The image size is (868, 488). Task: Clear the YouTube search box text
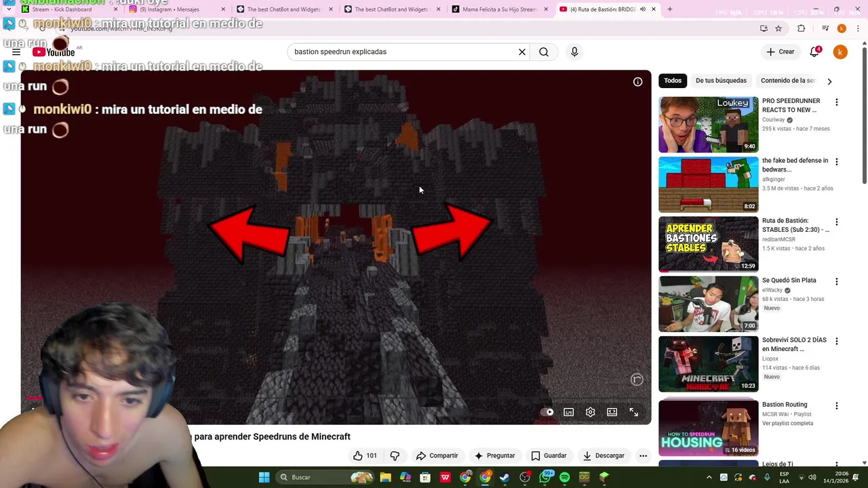522,52
